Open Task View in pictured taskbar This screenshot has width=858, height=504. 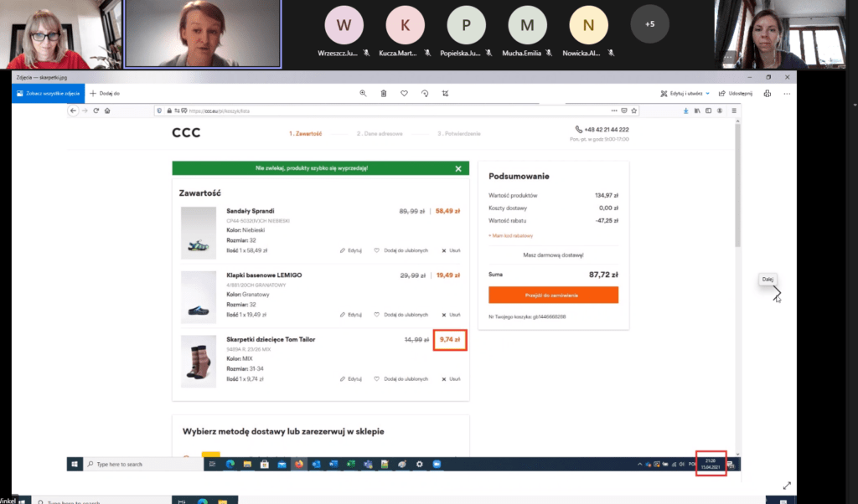click(212, 464)
